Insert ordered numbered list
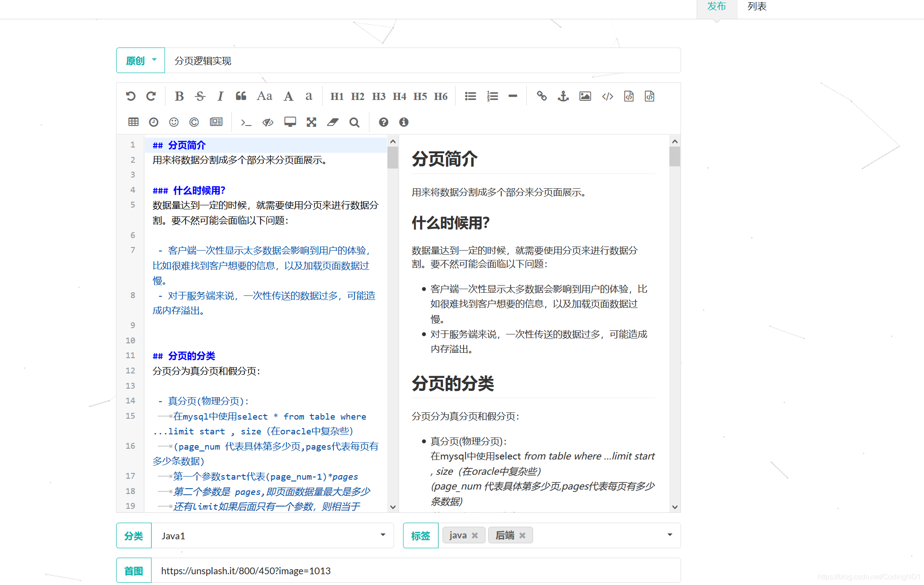Image resolution: width=924 pixels, height=585 pixels. [x=492, y=96]
